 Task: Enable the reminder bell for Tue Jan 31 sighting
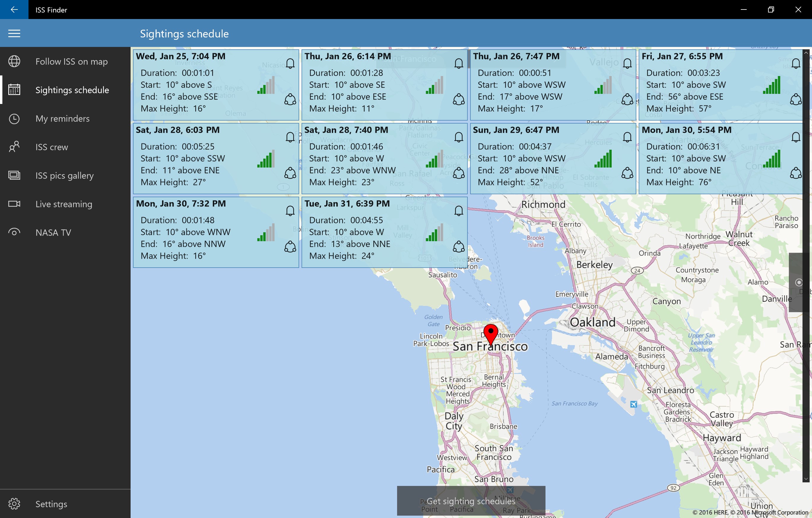point(459,210)
